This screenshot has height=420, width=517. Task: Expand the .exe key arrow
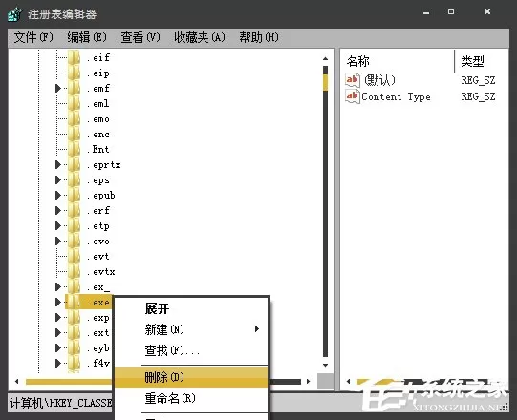[58, 302]
